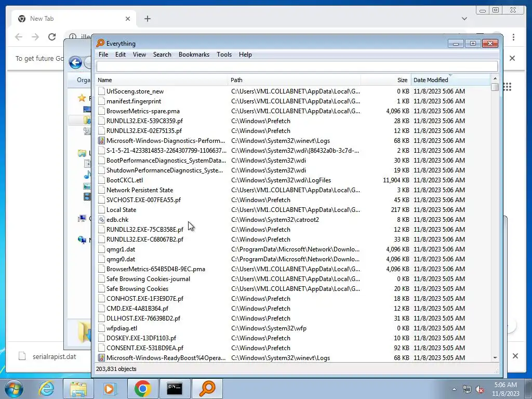Viewport: 532px width, 399px height.
Task: Select the RUNDLL32.EXE-02E75135.pf file icon
Action: pyautogui.click(x=101, y=130)
